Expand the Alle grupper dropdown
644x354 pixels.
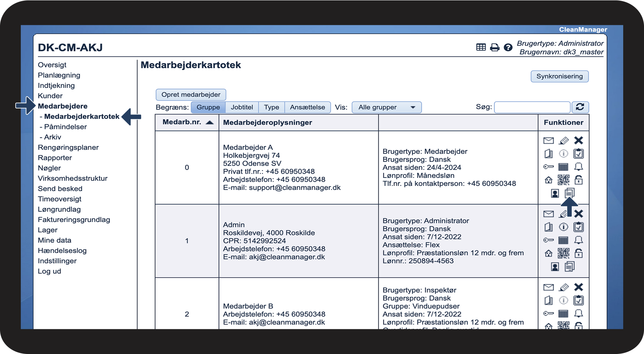pyautogui.click(x=386, y=108)
